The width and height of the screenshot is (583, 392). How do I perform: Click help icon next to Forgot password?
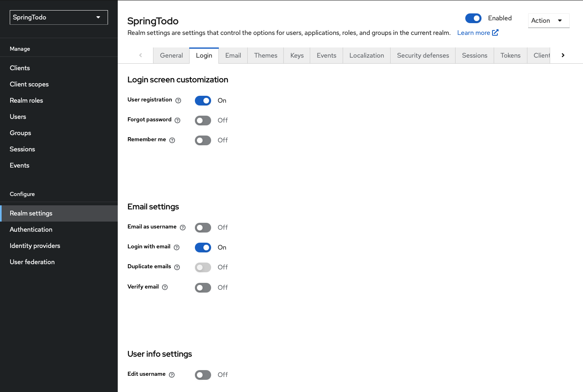177,120
